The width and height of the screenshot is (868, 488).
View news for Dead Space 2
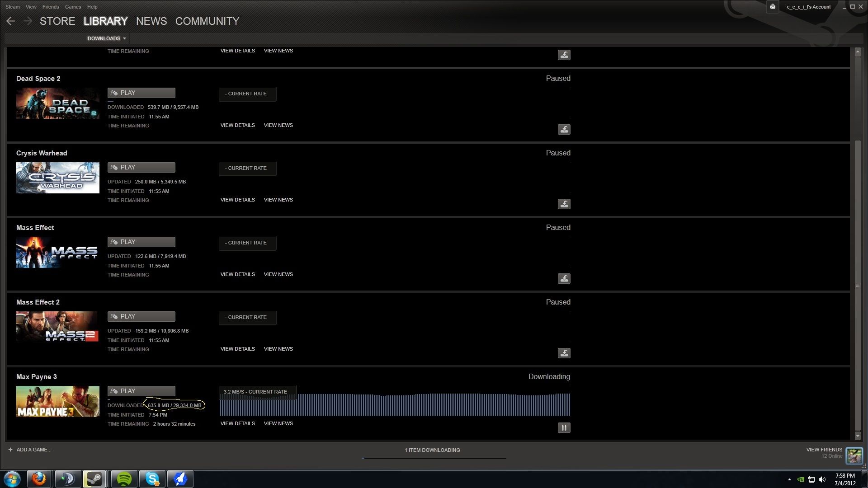click(278, 125)
